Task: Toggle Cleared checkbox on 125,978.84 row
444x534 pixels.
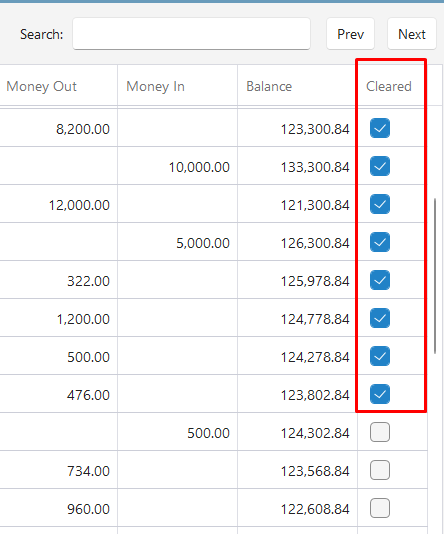Action: click(x=380, y=280)
